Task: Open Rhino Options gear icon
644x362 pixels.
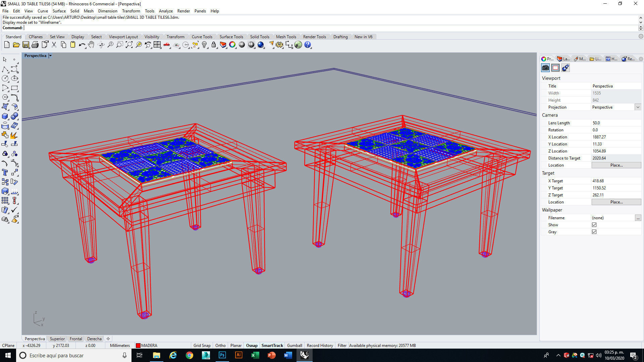Action: [279, 45]
